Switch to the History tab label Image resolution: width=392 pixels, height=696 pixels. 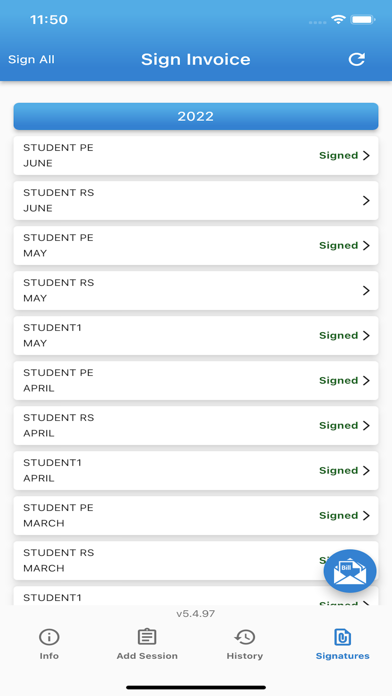pyautogui.click(x=245, y=656)
